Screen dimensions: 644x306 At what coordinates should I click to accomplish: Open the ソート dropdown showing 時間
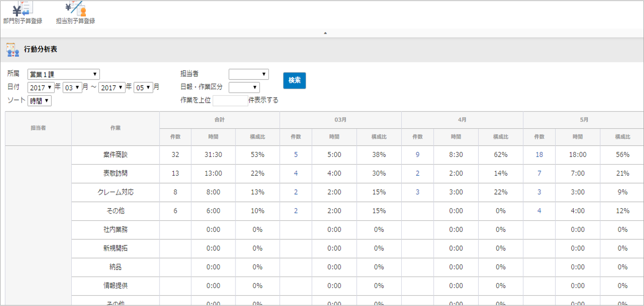pos(40,101)
